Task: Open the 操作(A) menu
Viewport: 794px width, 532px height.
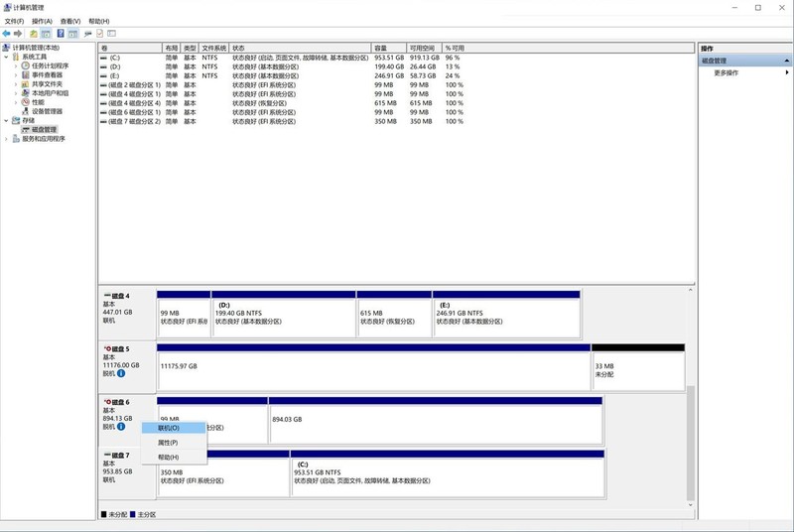Action: [x=42, y=21]
